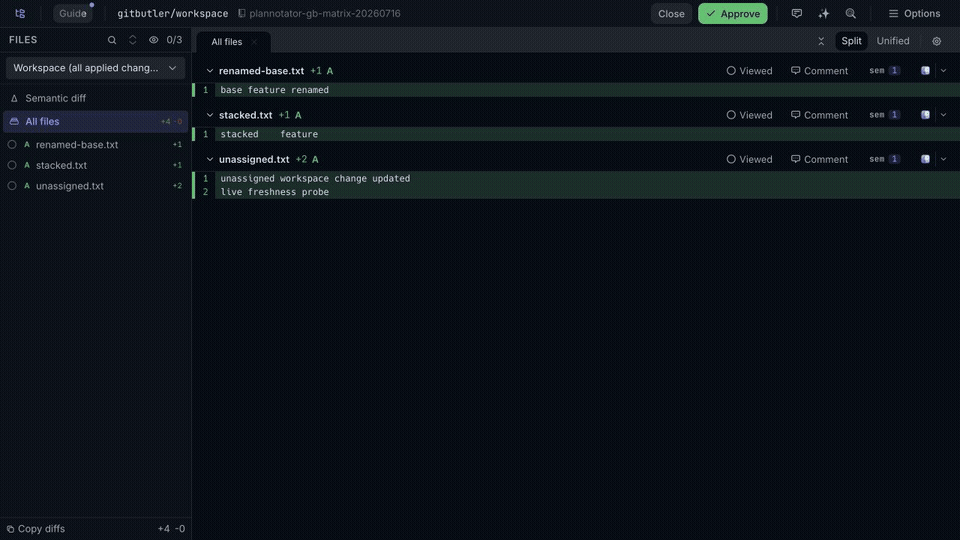
Task: Click the plannotator-gb-matrix-20260716 label
Action: click(324, 13)
